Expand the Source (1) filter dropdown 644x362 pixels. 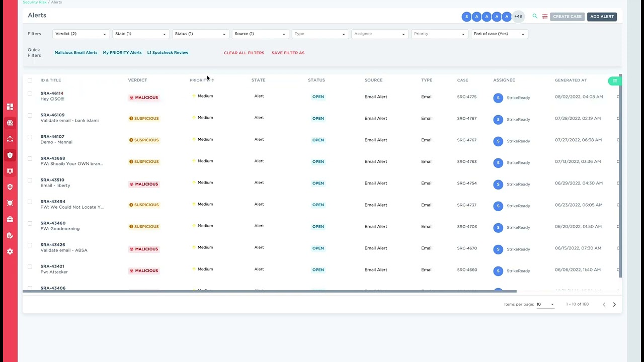[260, 34]
